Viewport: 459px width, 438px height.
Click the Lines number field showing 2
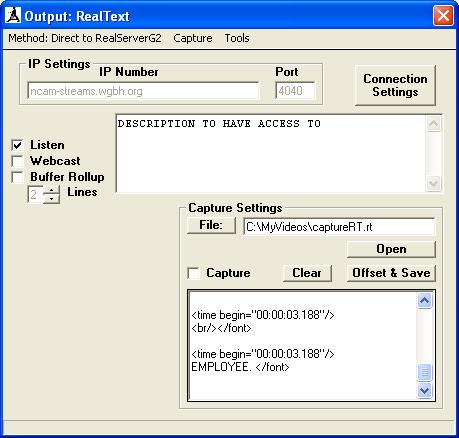(x=35, y=194)
